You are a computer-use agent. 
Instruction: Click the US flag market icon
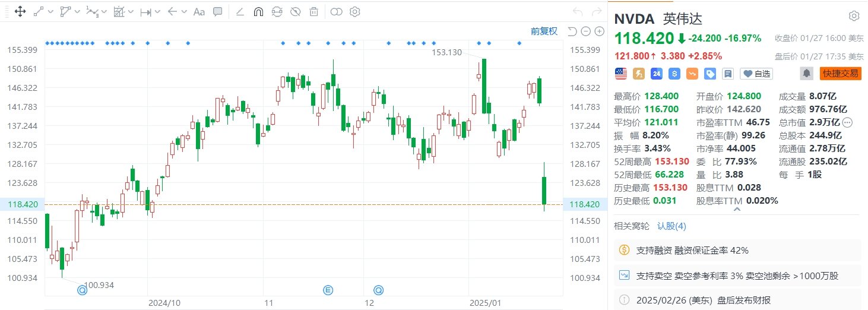click(621, 74)
